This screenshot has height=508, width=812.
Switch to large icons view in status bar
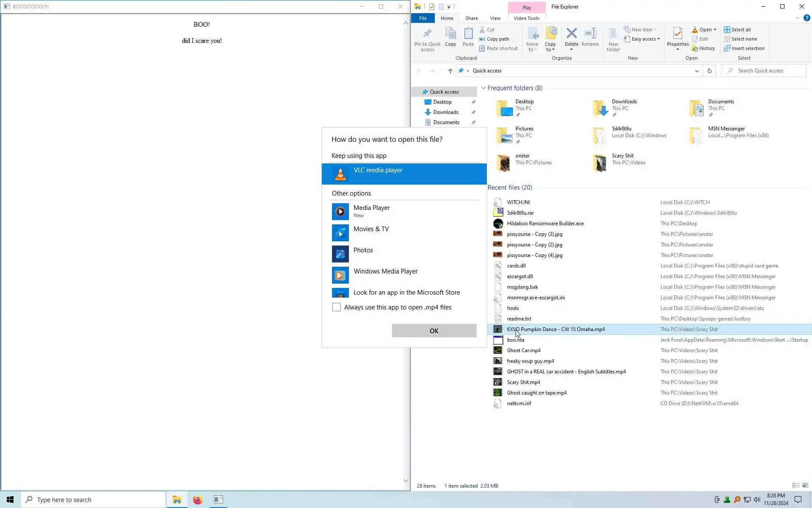(805, 486)
